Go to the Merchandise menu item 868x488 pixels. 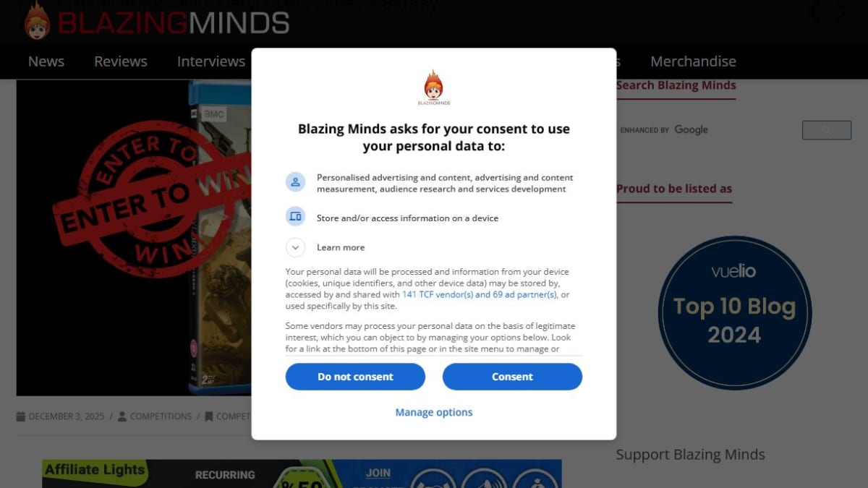[x=693, y=61]
